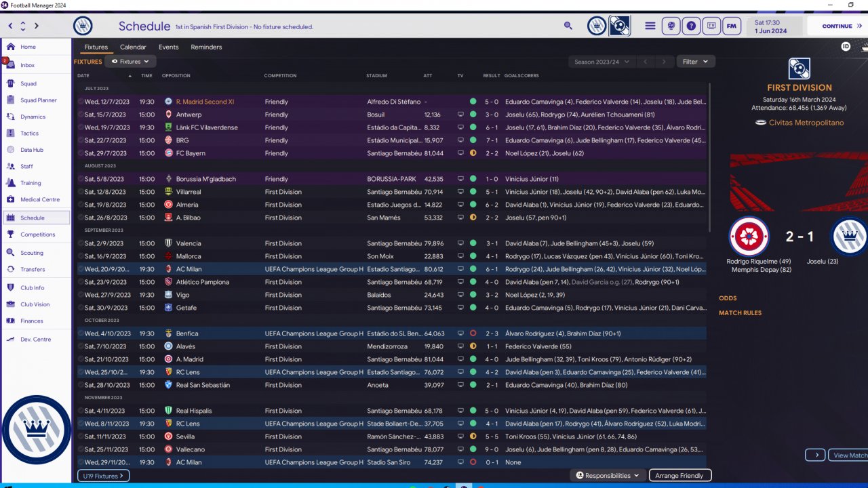Switch to the Events tab
This screenshot has height=488, width=868.
click(x=168, y=47)
